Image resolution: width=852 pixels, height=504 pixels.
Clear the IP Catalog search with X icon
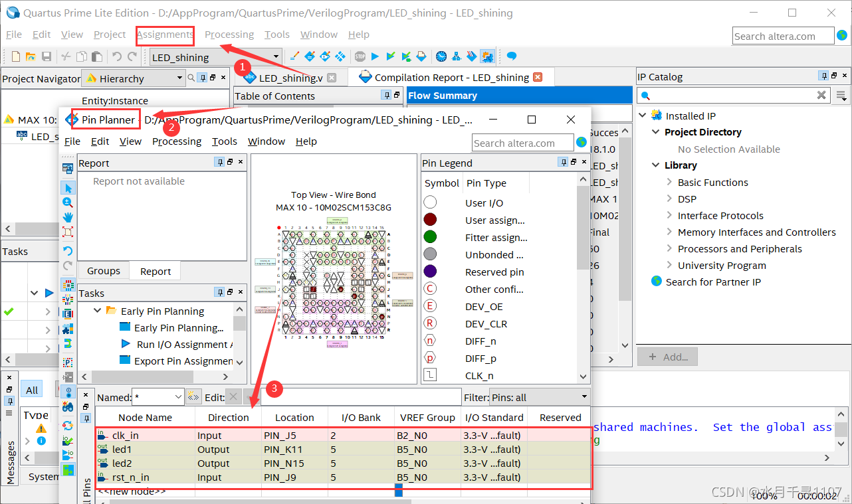click(821, 96)
